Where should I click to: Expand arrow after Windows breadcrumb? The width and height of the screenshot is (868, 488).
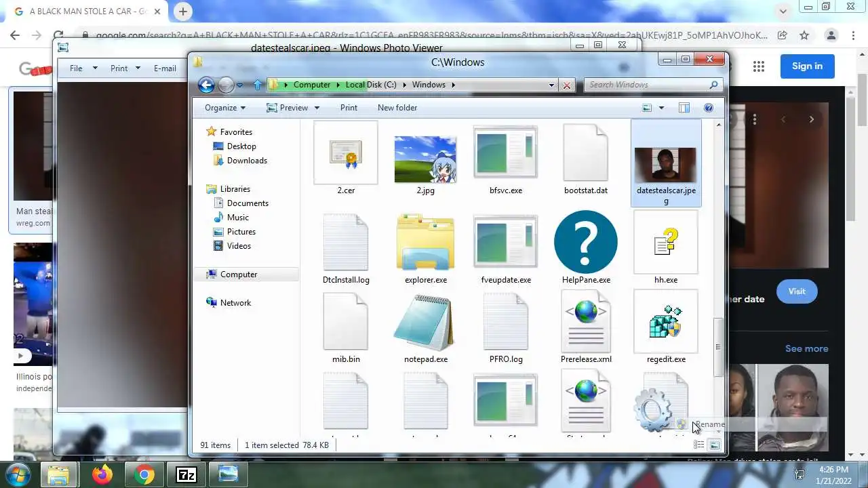[x=454, y=85]
